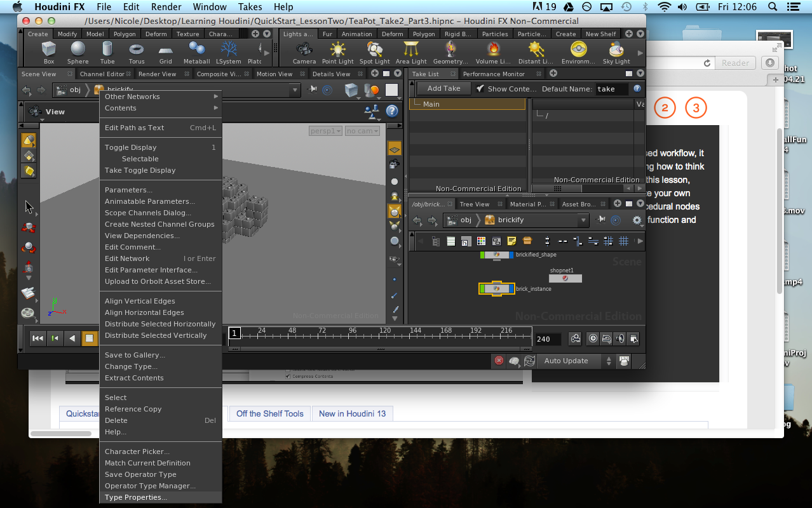
Task: Toggle the pin icon in network editor path bar
Action: pyautogui.click(x=601, y=220)
